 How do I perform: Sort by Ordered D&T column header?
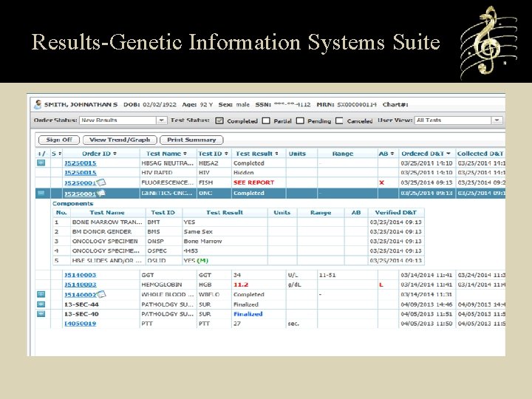pyautogui.click(x=426, y=154)
